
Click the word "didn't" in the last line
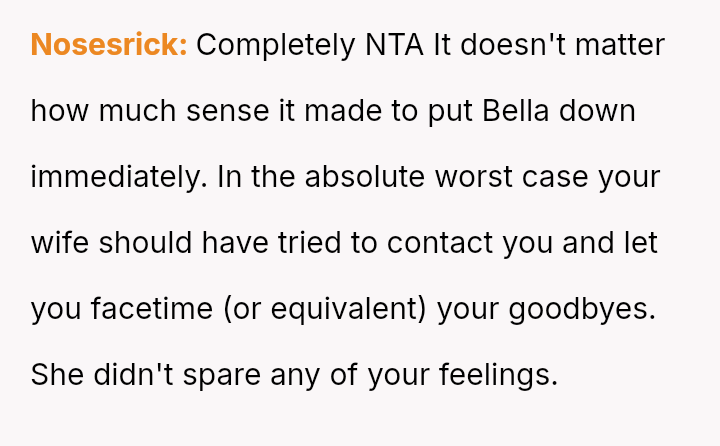(134, 374)
